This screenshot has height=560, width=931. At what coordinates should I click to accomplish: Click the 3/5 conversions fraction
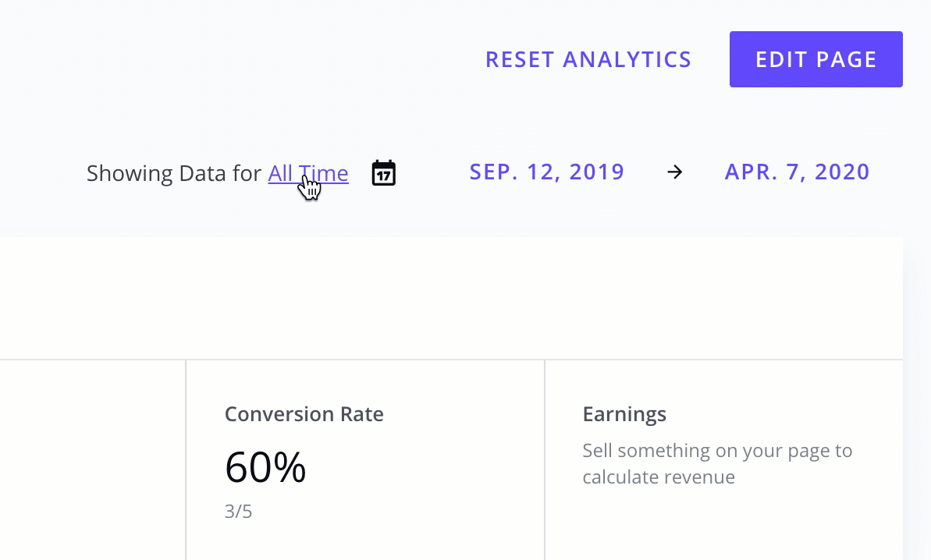click(238, 512)
